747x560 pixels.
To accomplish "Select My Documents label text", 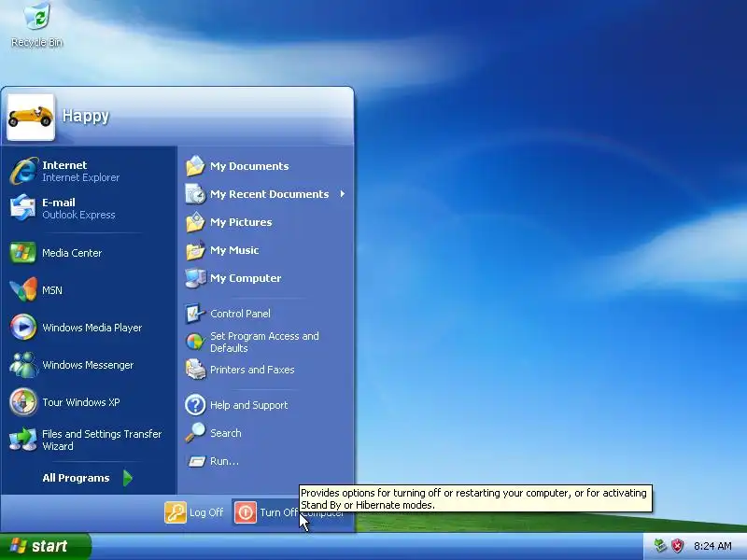I will [x=249, y=166].
